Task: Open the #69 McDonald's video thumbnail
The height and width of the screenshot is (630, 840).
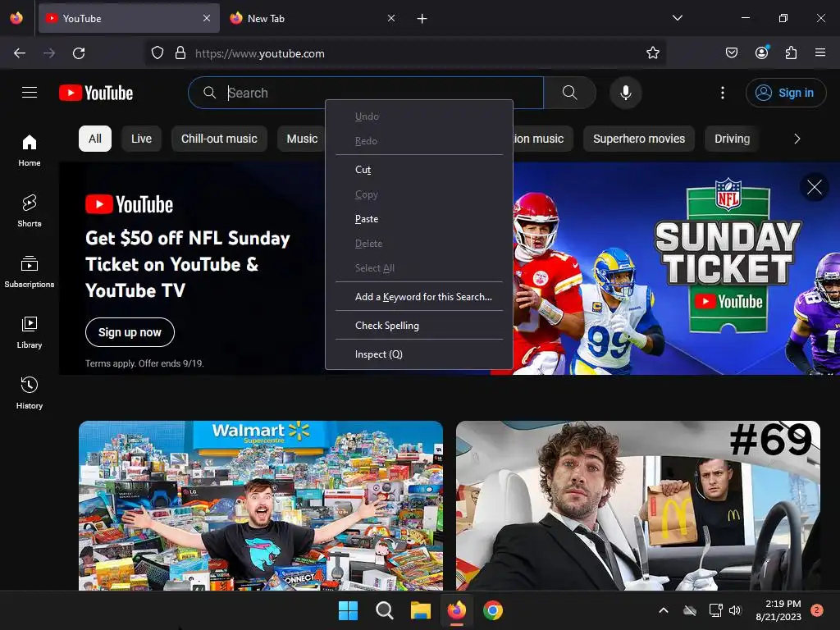Action: click(638, 505)
